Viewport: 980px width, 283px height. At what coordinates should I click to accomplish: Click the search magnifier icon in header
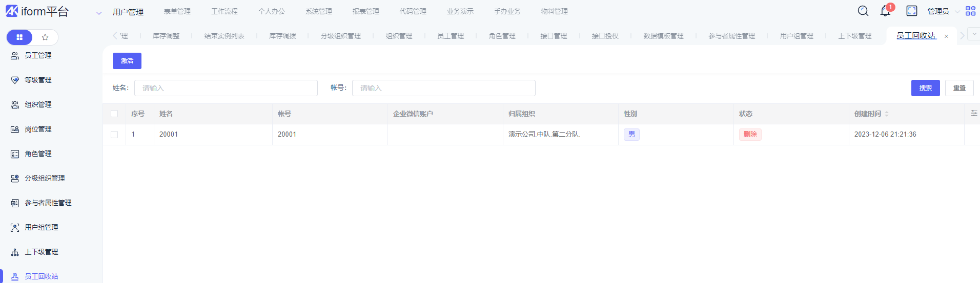click(863, 11)
